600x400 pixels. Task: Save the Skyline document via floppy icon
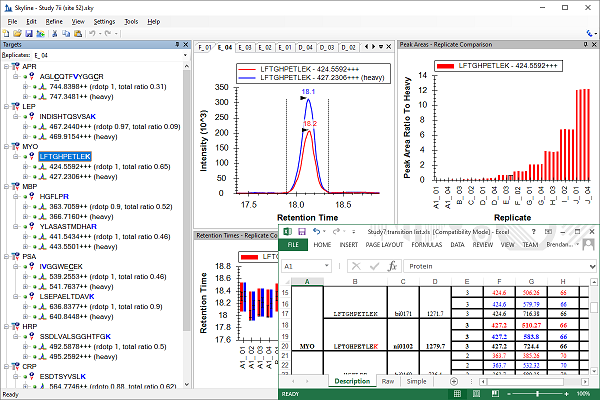click(29, 34)
